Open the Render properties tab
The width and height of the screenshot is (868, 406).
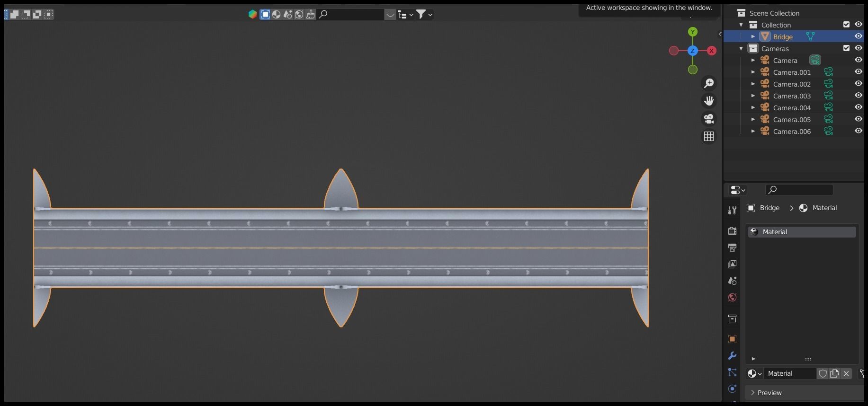coord(732,231)
